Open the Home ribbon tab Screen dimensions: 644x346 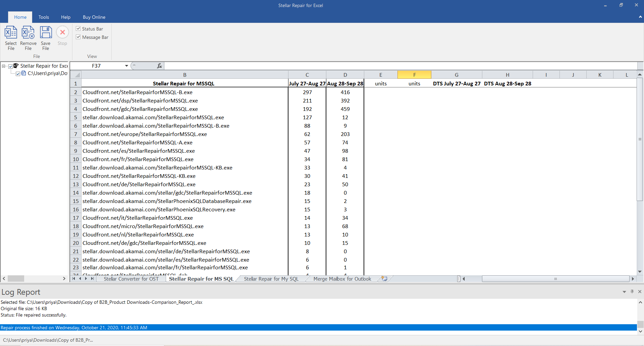coord(20,17)
